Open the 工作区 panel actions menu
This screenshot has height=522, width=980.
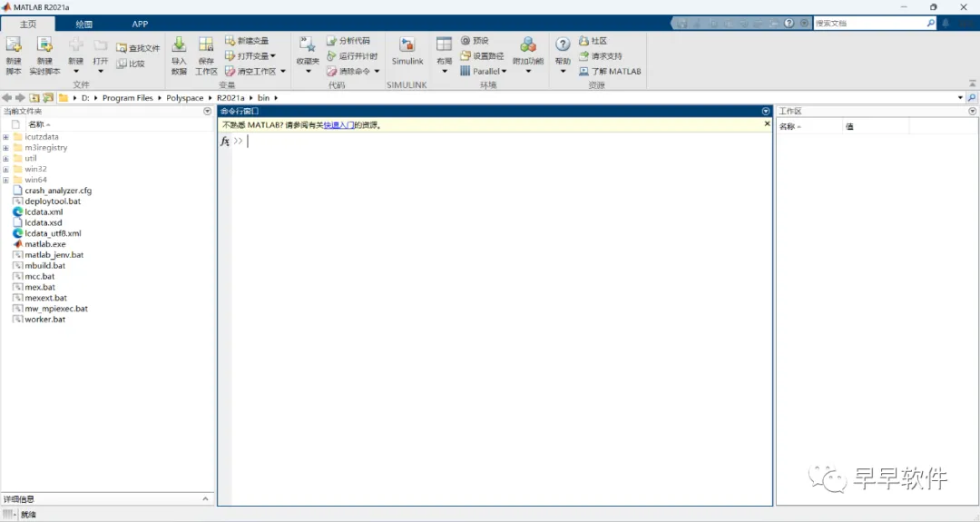[x=973, y=112]
